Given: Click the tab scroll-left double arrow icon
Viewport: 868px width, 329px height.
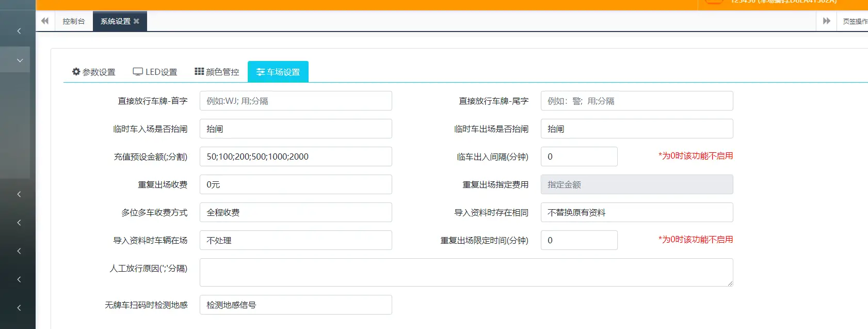Looking at the screenshot, I should click(45, 21).
